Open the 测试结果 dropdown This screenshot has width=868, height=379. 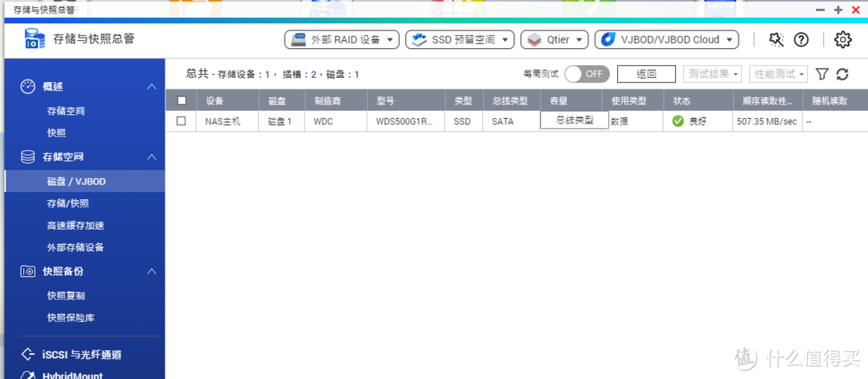[712, 74]
